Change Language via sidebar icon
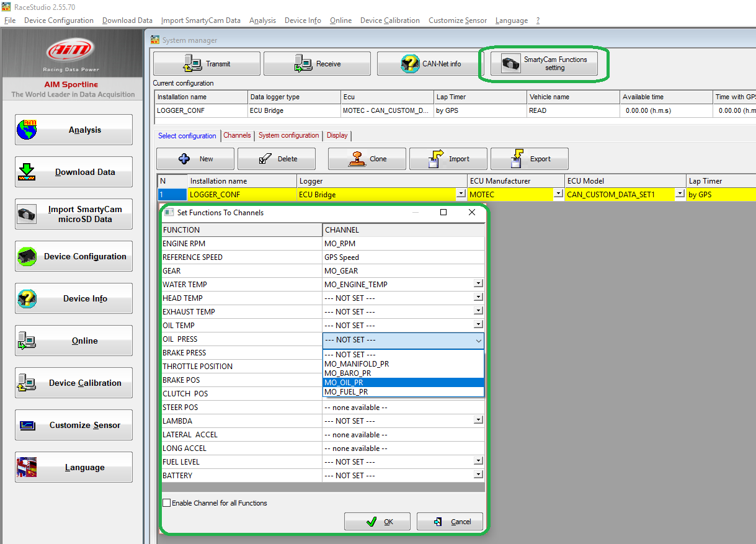The height and width of the screenshot is (544, 756). tap(73, 467)
